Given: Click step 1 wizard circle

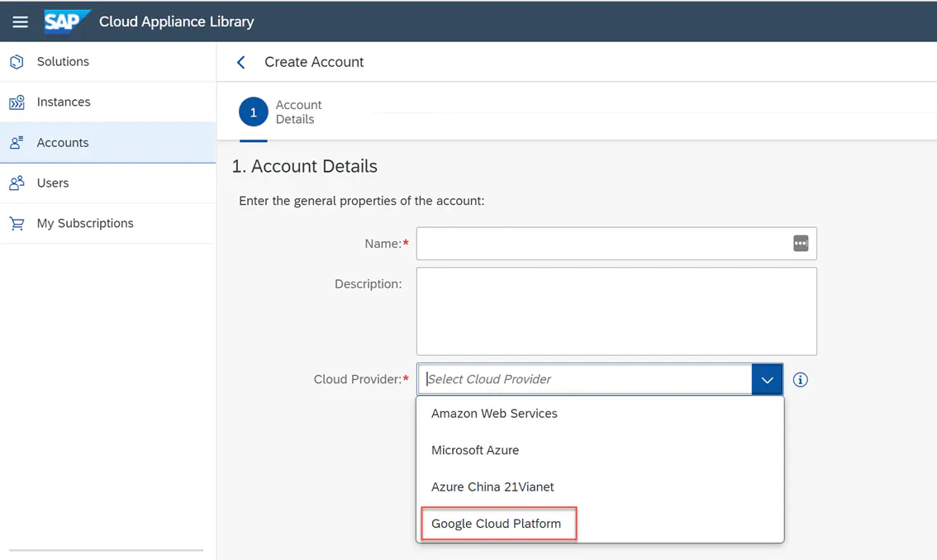Looking at the screenshot, I should click(254, 112).
